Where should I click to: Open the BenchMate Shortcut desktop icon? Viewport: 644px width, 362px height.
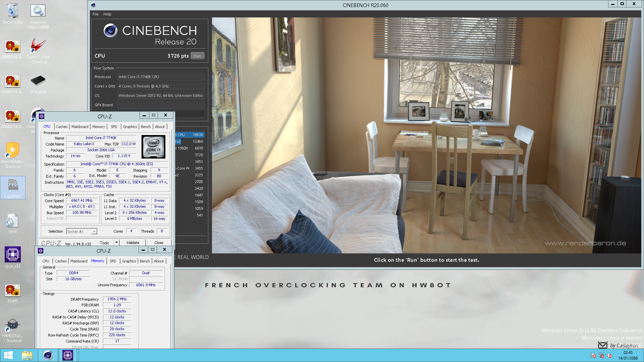pyautogui.click(x=12, y=155)
